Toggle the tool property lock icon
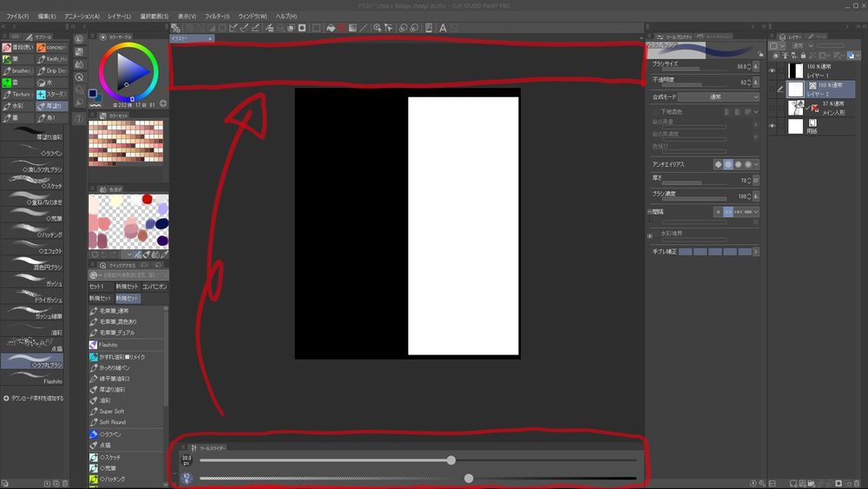Viewport: 868px width, 489px height. (760, 54)
